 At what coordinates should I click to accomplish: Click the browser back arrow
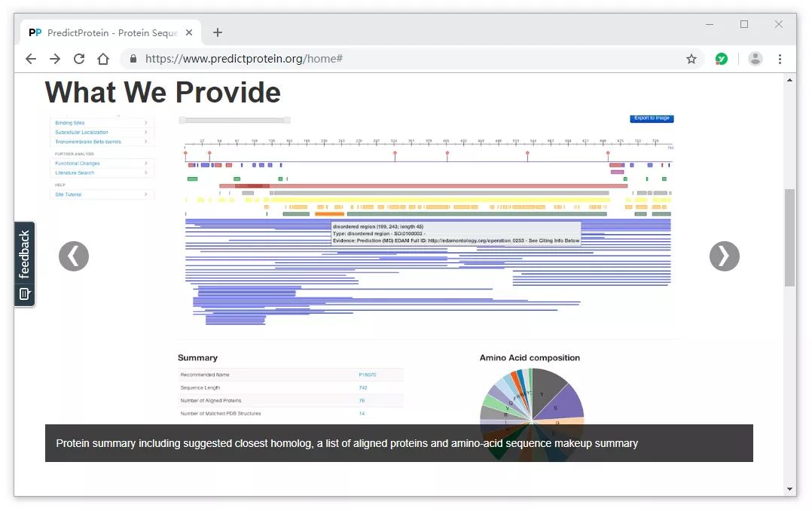[x=31, y=59]
